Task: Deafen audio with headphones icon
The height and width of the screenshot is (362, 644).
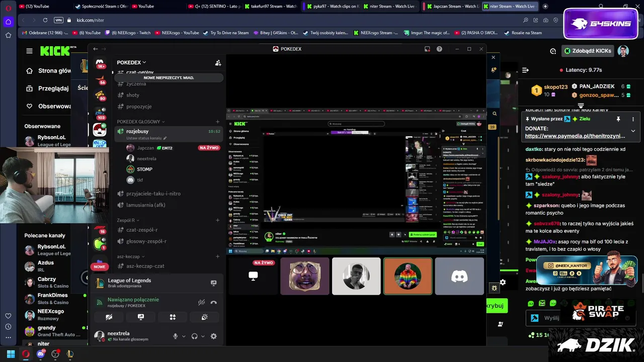Action: [194, 336]
